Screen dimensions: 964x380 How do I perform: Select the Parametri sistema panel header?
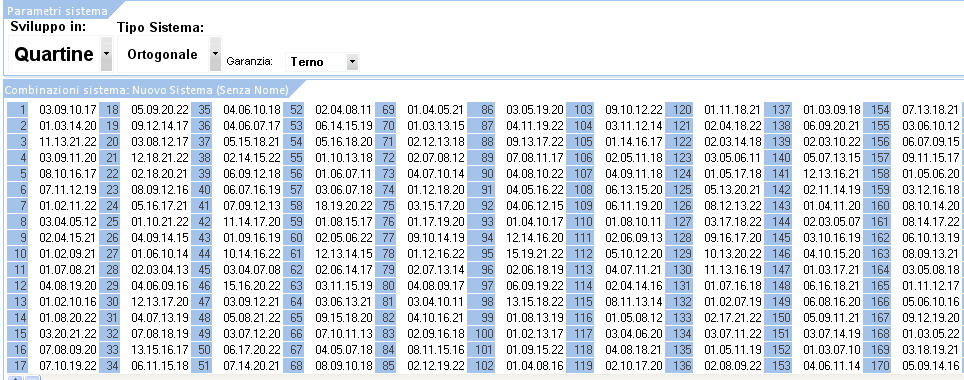coord(57,11)
